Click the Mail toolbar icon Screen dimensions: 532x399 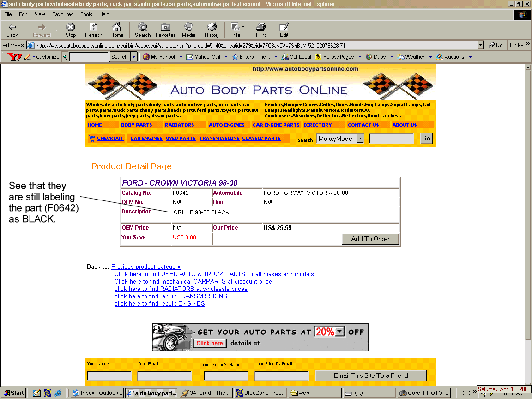pyautogui.click(x=236, y=30)
